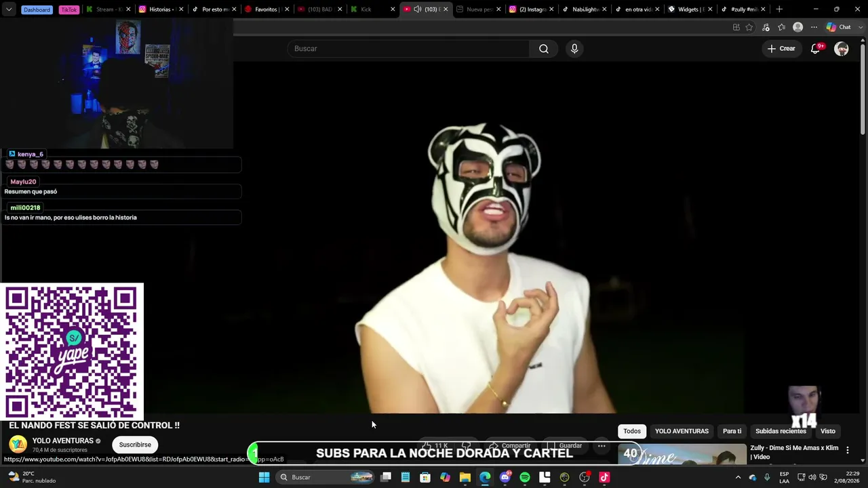Open the Edge profile icon
Screen dimensions: 868x488
tap(798, 27)
